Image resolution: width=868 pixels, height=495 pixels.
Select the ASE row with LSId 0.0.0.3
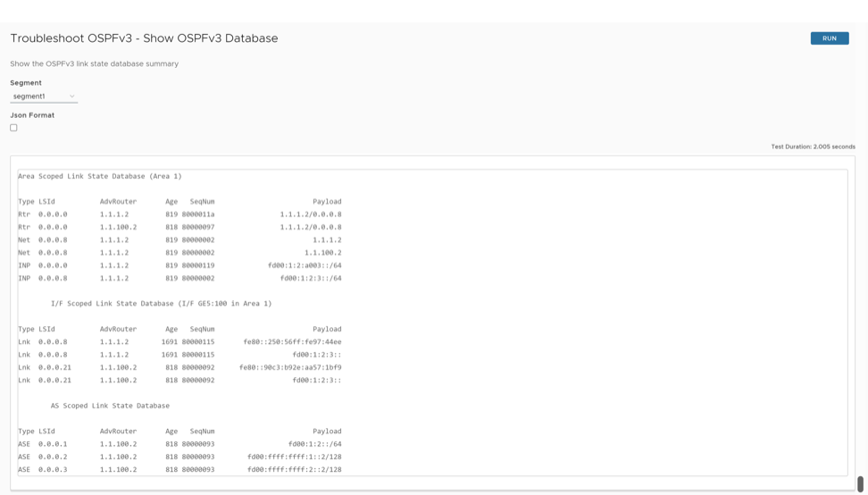click(179, 469)
